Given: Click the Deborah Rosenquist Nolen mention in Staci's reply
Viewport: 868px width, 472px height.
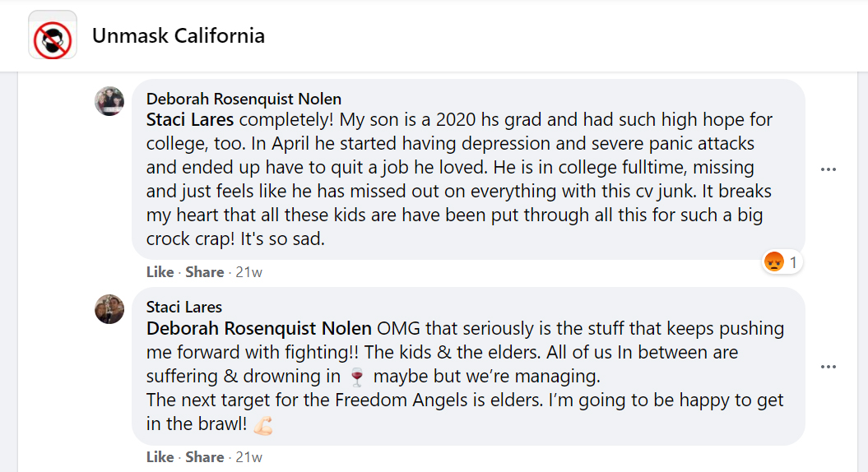Looking at the screenshot, I should point(258,329).
